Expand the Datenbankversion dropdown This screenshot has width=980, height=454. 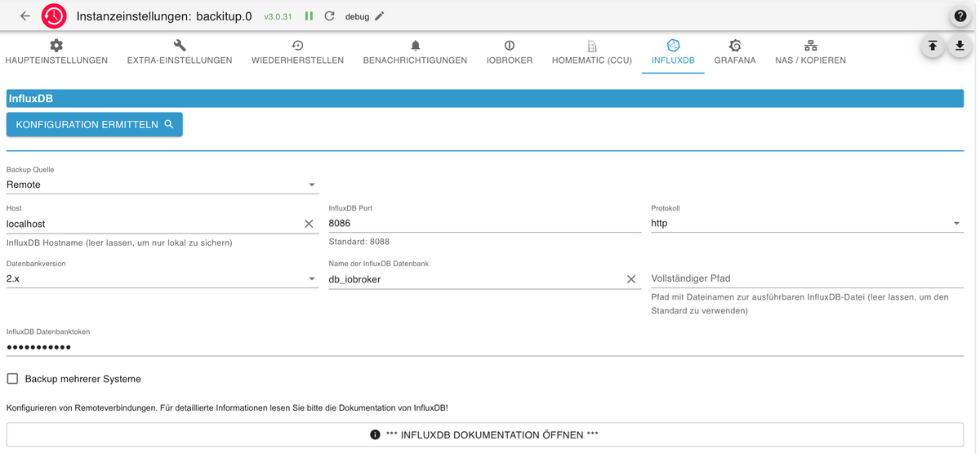pos(162,279)
